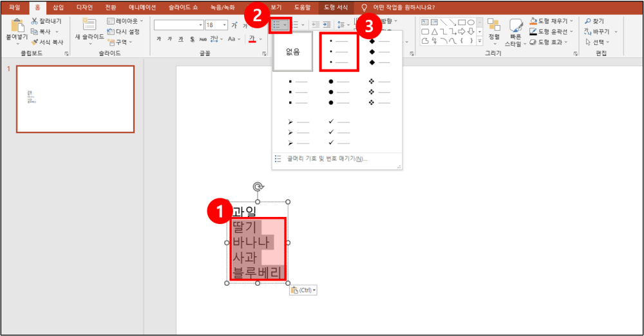
Task: Choose the arrow bullet style
Action: tap(298, 132)
